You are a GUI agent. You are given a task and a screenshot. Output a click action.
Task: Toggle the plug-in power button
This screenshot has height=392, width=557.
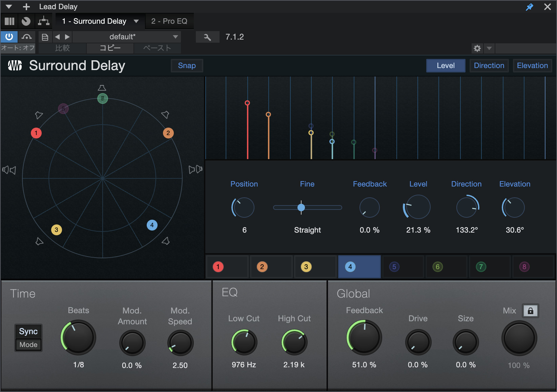point(9,37)
